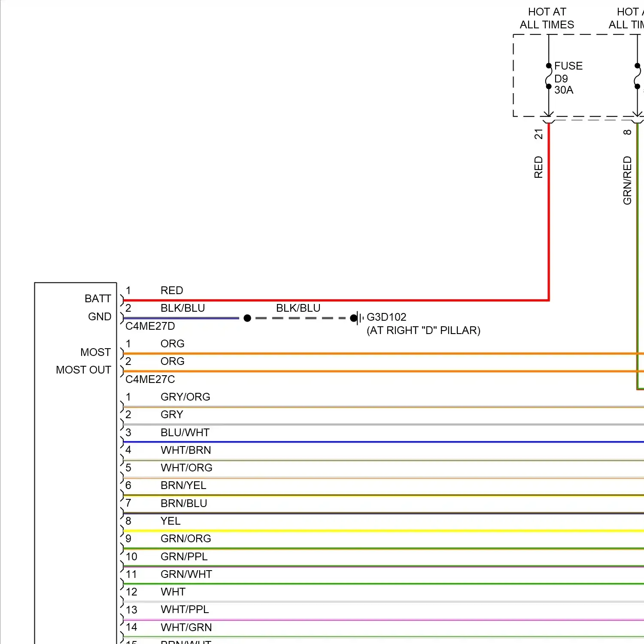Click the BRN/YEL wire label

[183, 485]
